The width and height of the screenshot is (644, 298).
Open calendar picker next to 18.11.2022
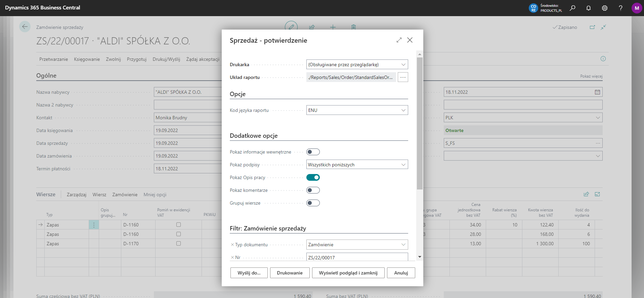click(597, 92)
